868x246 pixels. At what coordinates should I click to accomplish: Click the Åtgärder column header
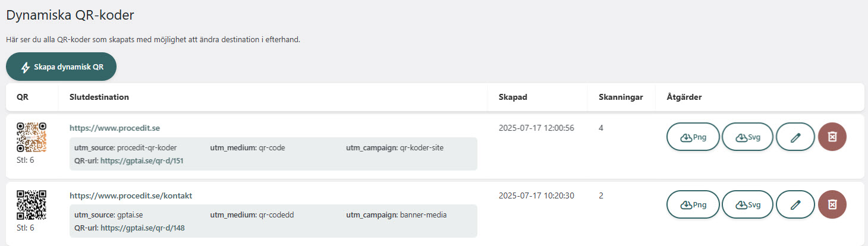[684, 97]
